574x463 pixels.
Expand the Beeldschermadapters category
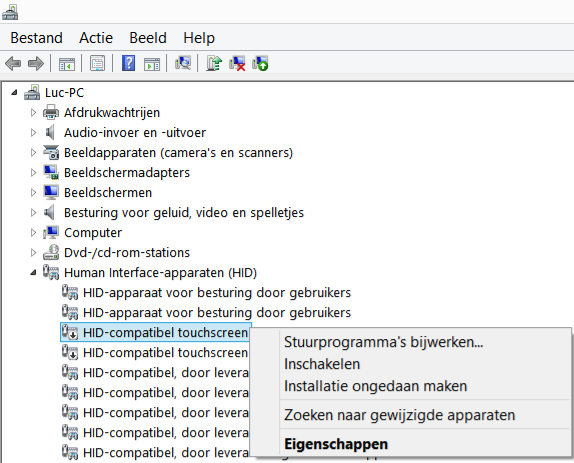33,173
